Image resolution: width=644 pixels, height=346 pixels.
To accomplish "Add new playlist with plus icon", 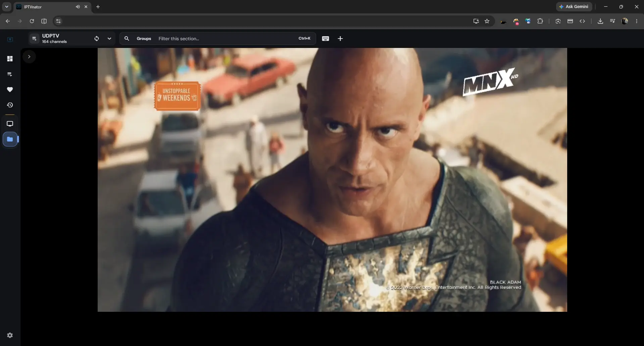I will pos(340,39).
